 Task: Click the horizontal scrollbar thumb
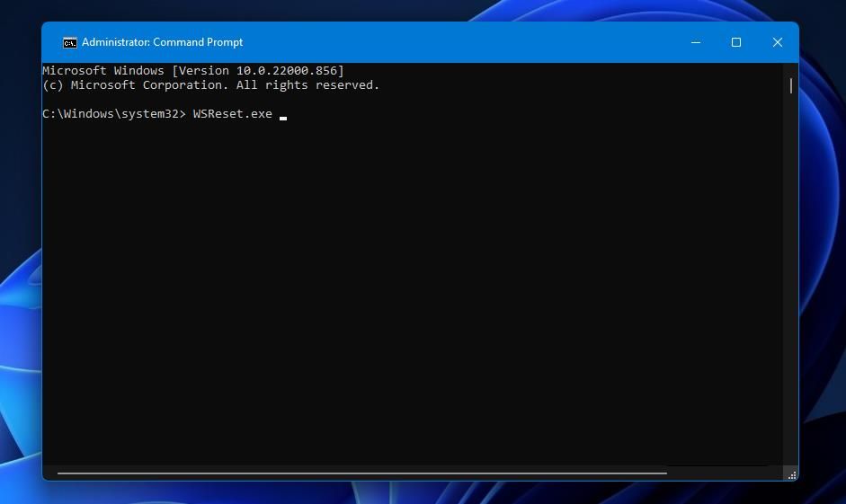[x=362, y=473]
